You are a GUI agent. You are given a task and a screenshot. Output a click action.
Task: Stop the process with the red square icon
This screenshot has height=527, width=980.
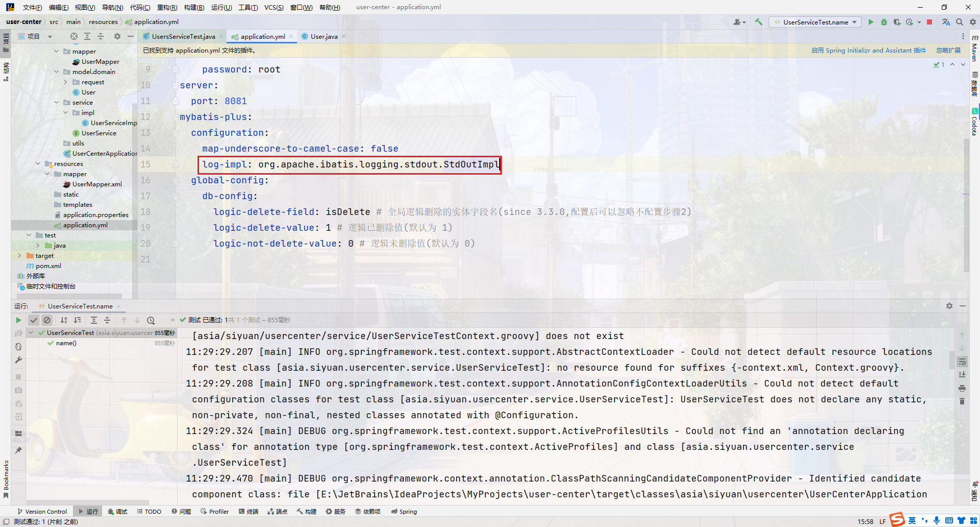pyautogui.click(x=930, y=22)
